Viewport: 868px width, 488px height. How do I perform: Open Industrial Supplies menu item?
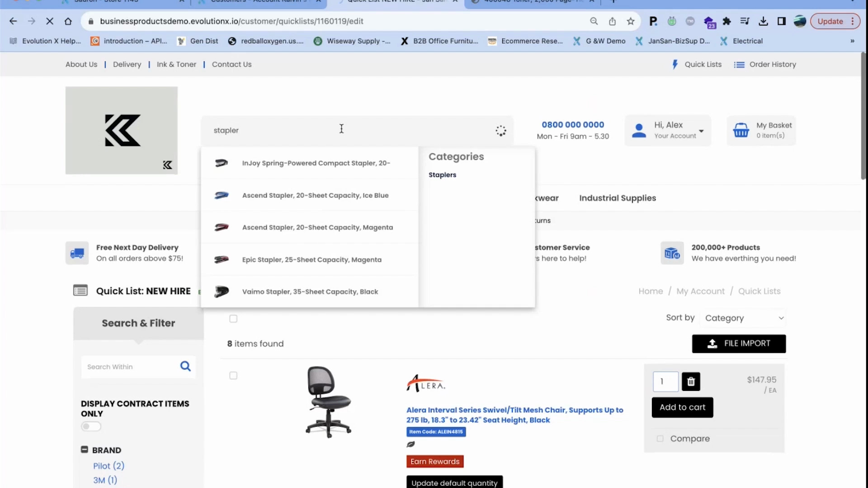[x=617, y=198]
